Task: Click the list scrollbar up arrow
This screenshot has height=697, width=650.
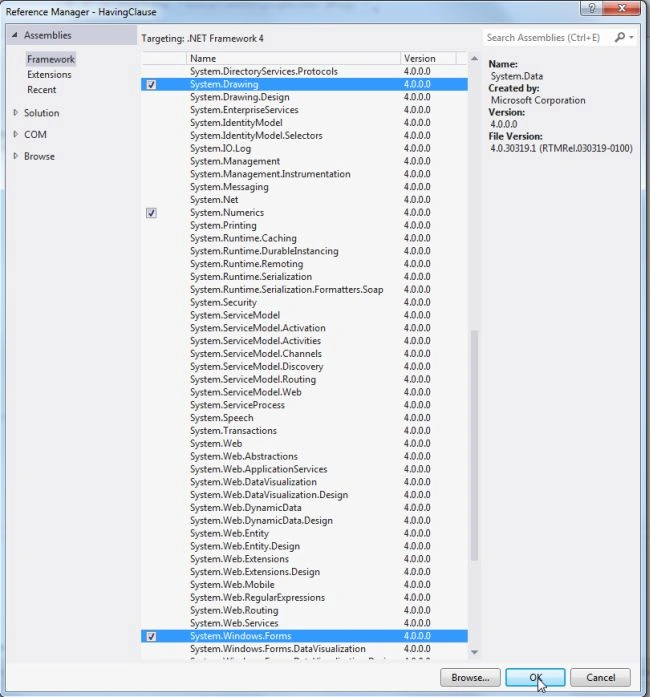Action: (x=474, y=59)
